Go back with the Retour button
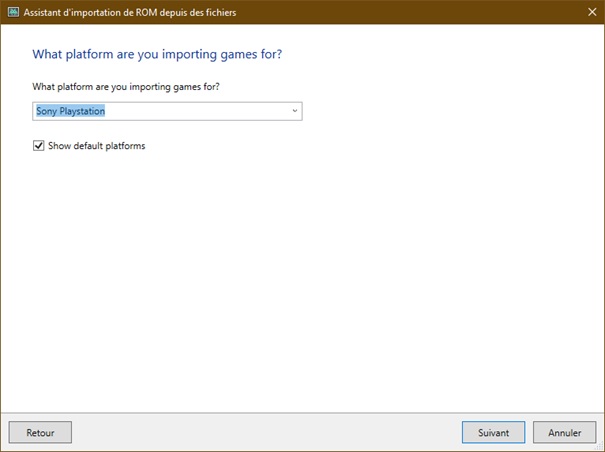The width and height of the screenshot is (605, 452). pos(40,432)
